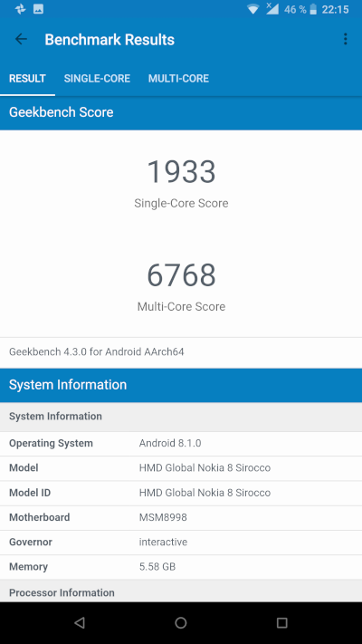Open recent apps with the square button
362x644 pixels.
click(x=282, y=623)
